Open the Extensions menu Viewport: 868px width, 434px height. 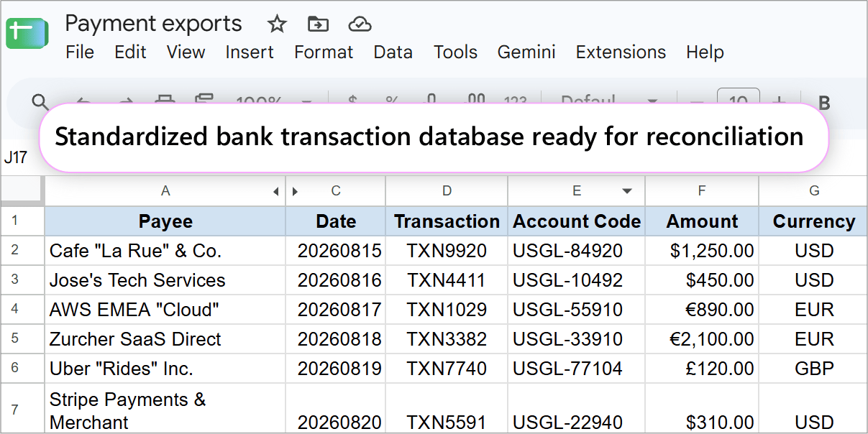(621, 52)
